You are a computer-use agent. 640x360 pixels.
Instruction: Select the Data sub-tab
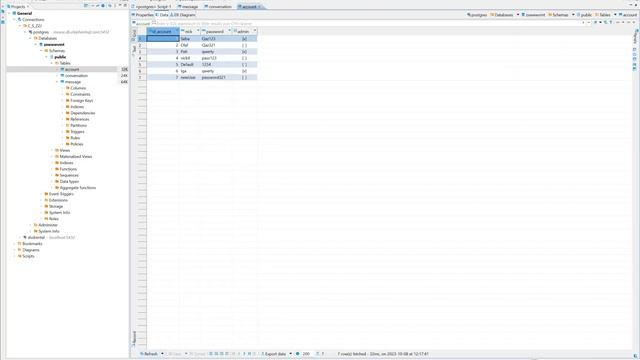coord(162,15)
